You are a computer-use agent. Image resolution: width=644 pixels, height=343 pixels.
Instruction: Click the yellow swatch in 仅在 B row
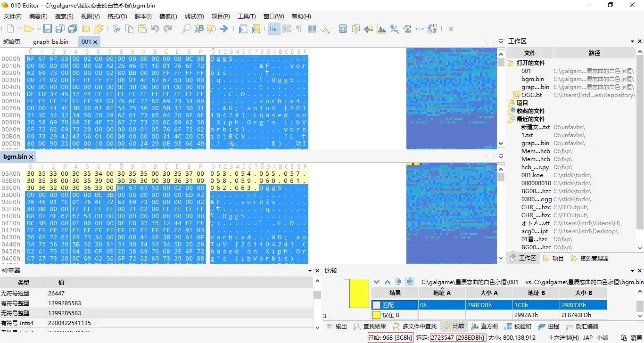[x=376, y=315]
